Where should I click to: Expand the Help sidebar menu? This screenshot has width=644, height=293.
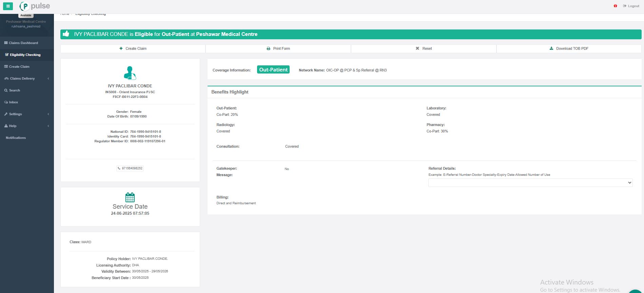(27, 126)
